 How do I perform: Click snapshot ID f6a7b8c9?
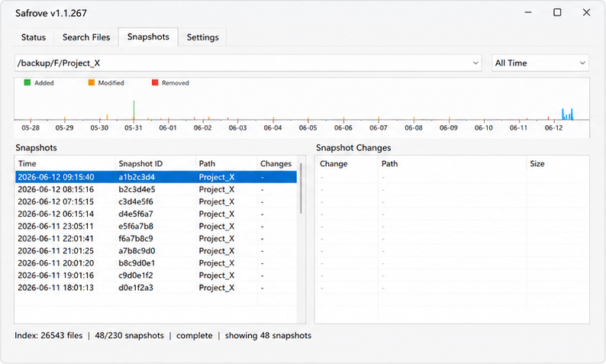pyautogui.click(x=136, y=239)
